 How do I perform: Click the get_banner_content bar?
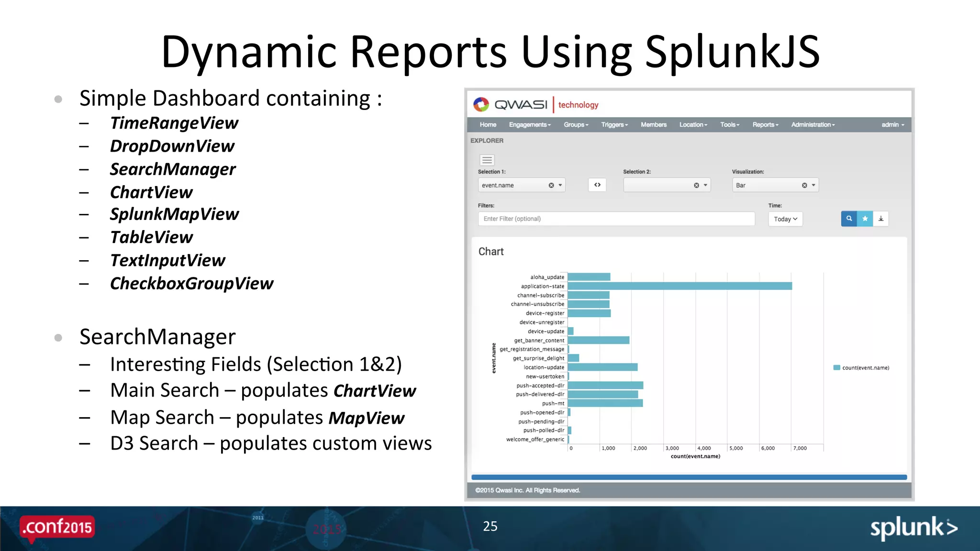(x=599, y=340)
